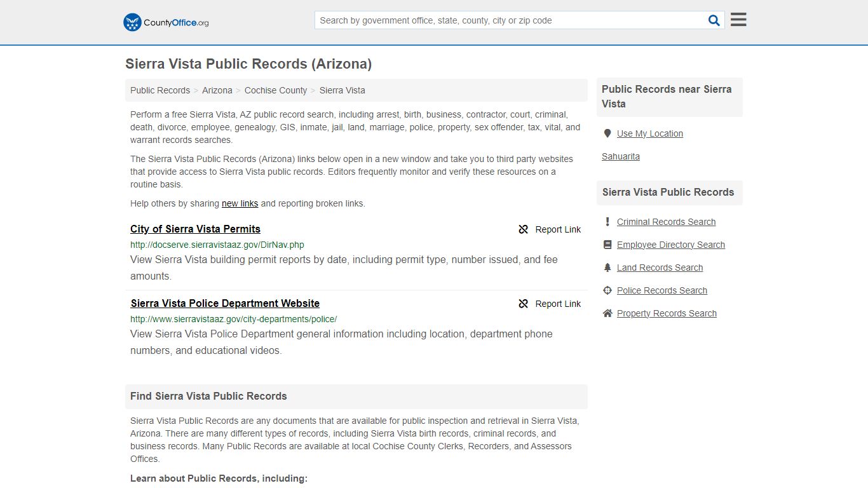The height and width of the screenshot is (488, 868).
Task: Open the hamburger menu
Action: point(738,20)
